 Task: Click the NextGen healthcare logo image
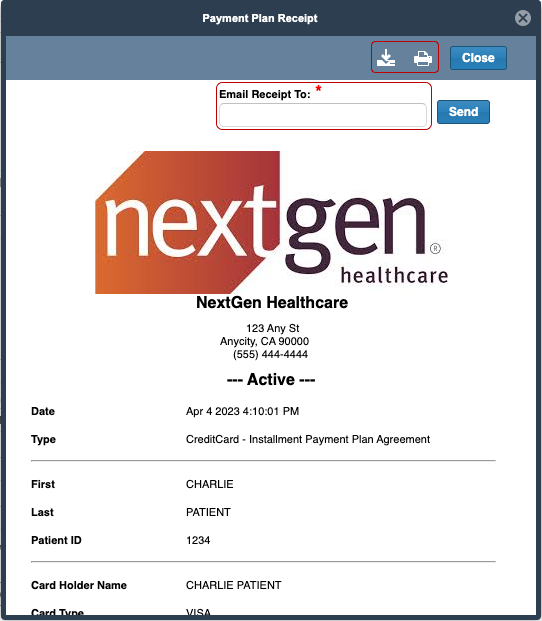pos(272,222)
